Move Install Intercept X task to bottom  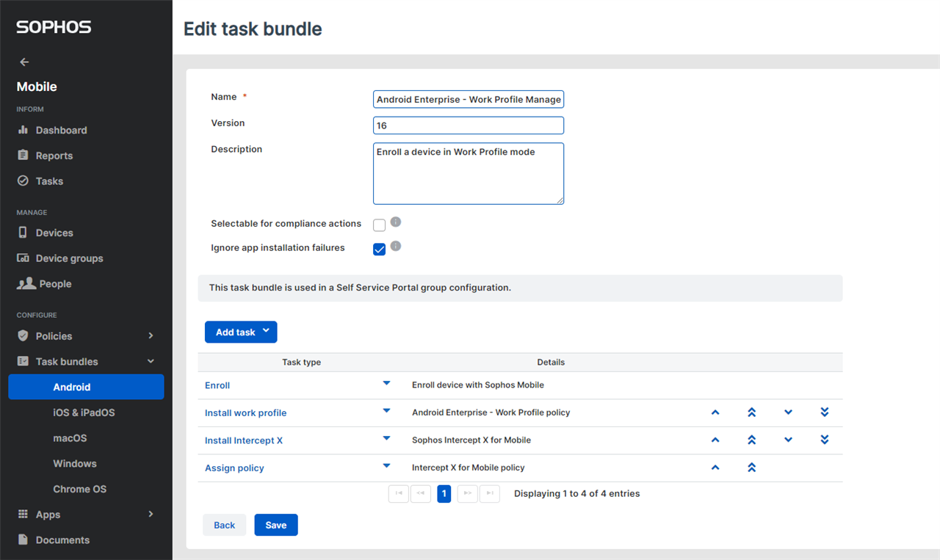(x=825, y=440)
